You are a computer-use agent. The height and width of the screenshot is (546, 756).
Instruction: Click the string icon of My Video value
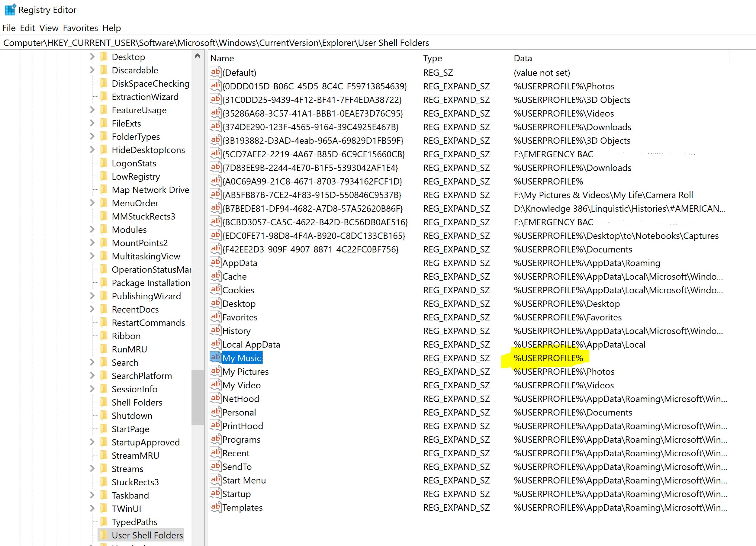click(x=215, y=384)
